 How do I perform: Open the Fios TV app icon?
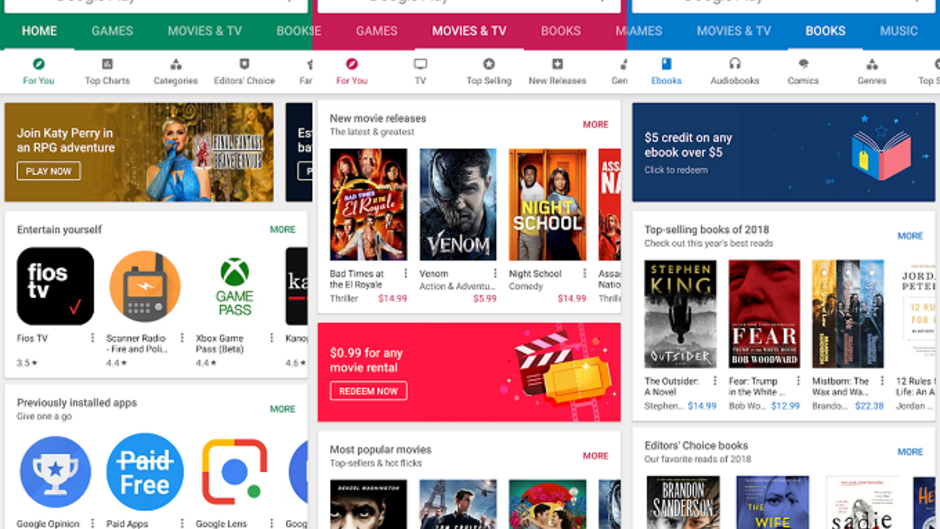coord(55,286)
